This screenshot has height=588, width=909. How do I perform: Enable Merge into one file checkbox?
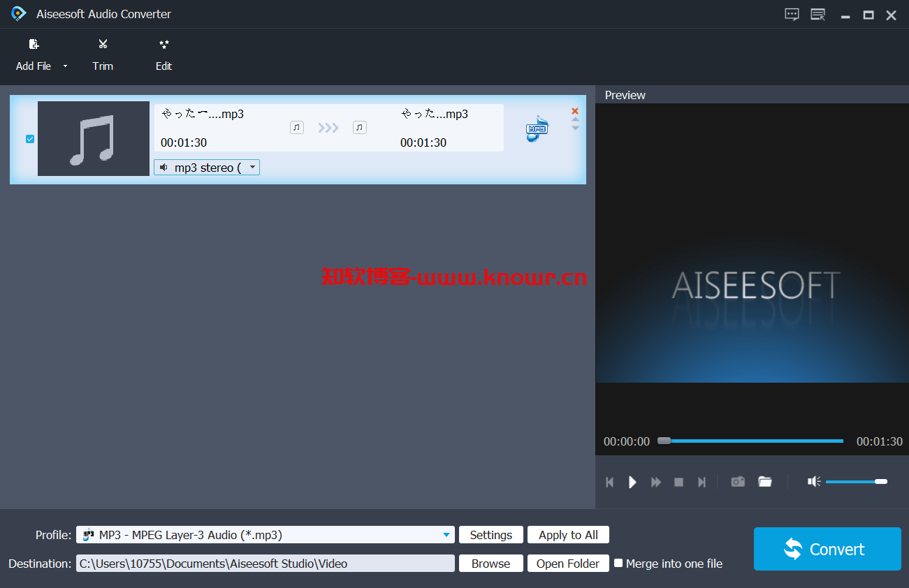coord(618,563)
